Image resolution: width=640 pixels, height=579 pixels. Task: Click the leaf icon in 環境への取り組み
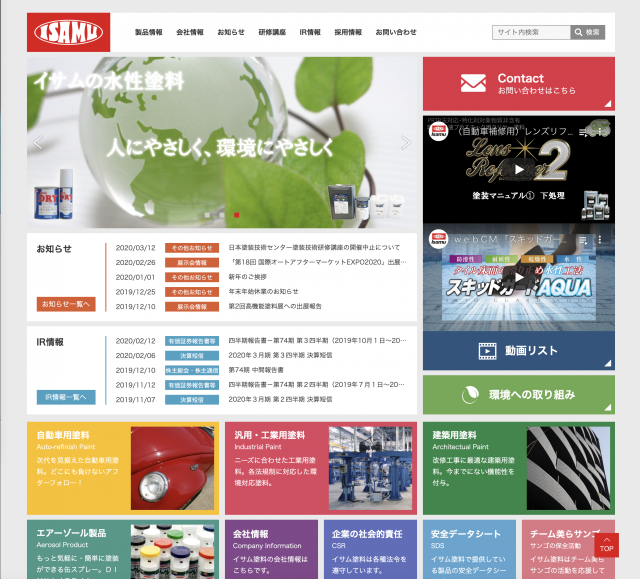[x=470, y=395]
